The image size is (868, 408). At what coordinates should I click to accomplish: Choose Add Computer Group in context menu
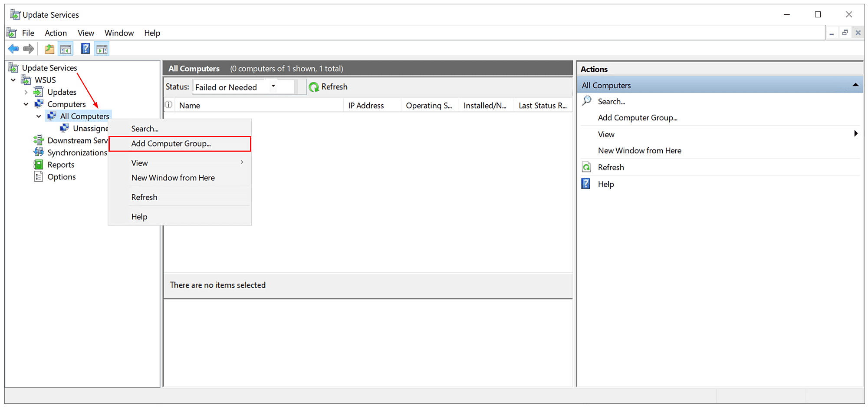tap(180, 144)
